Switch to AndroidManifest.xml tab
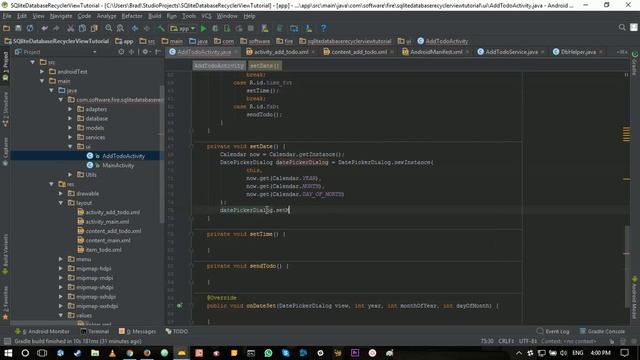This screenshot has height=360, width=640. pos(436,52)
